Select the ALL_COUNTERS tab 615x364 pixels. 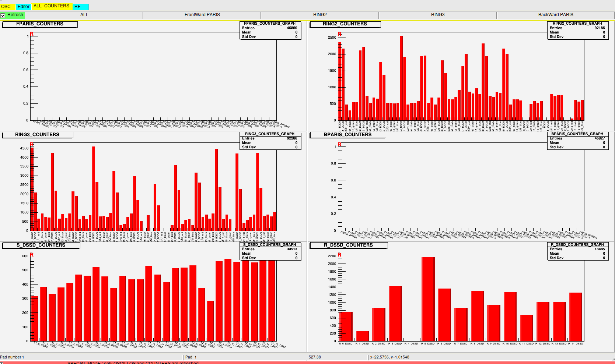51,6
